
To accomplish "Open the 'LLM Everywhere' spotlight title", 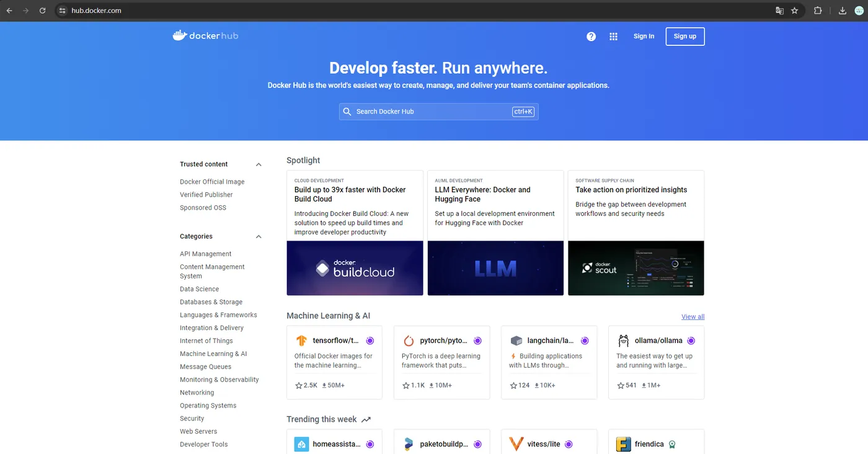I will pyautogui.click(x=482, y=195).
